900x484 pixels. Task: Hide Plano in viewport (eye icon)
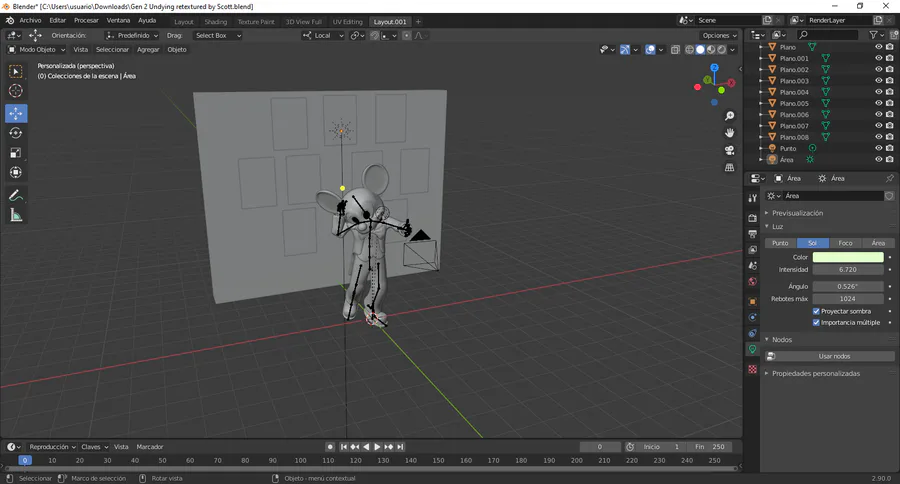point(878,47)
